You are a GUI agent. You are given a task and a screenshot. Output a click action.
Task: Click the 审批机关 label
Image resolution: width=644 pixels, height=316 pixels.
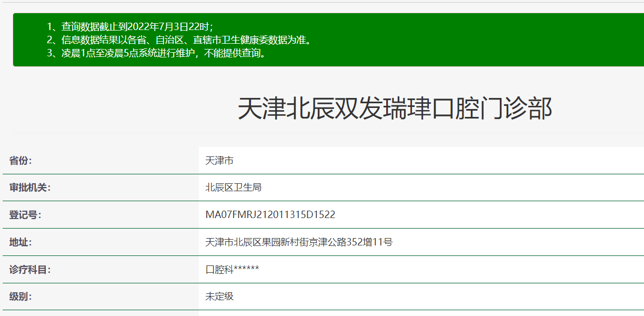[x=30, y=187]
